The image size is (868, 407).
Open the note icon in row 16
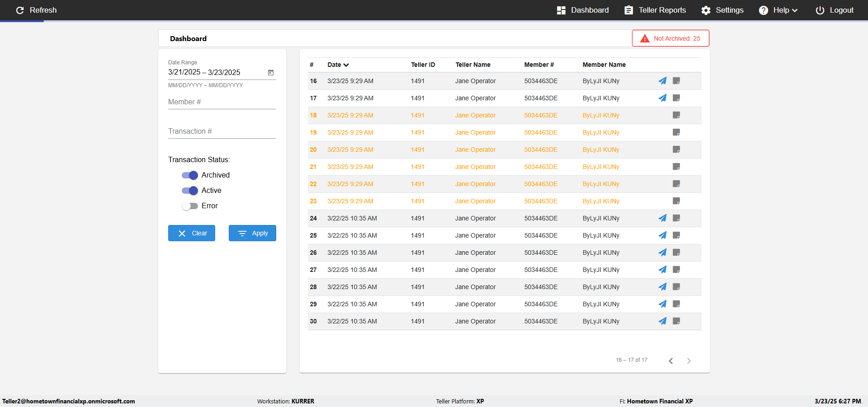click(676, 81)
